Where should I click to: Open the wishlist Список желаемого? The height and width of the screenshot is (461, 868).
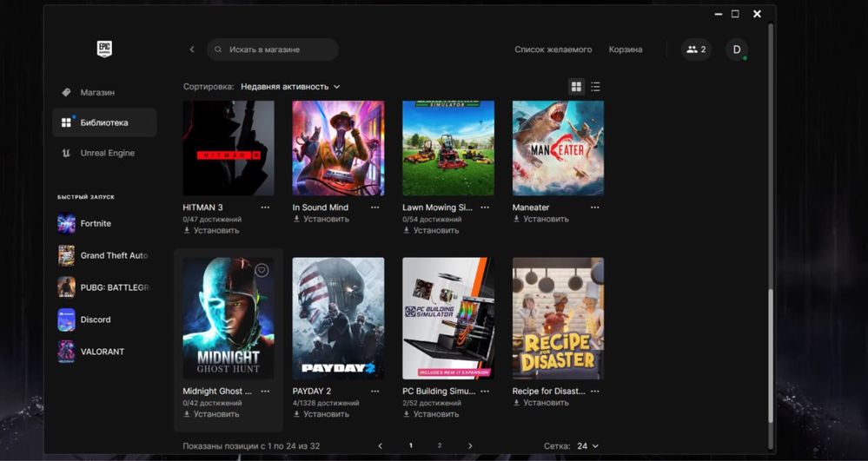click(553, 49)
